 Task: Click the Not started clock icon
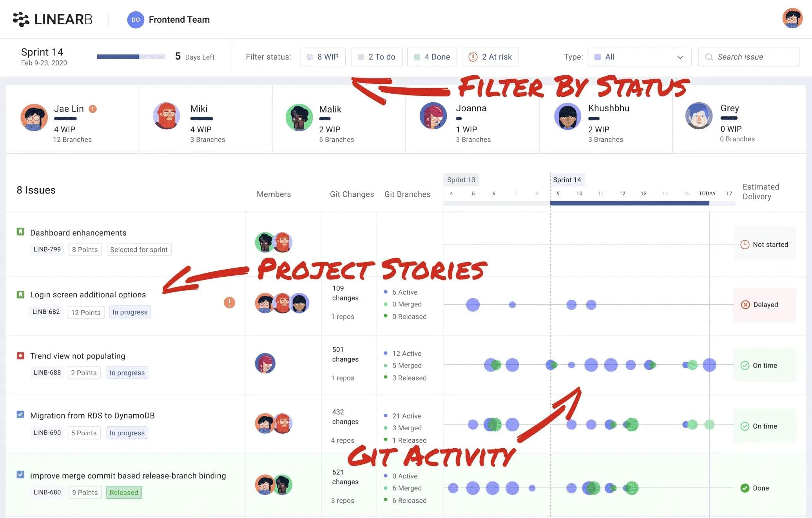(745, 245)
